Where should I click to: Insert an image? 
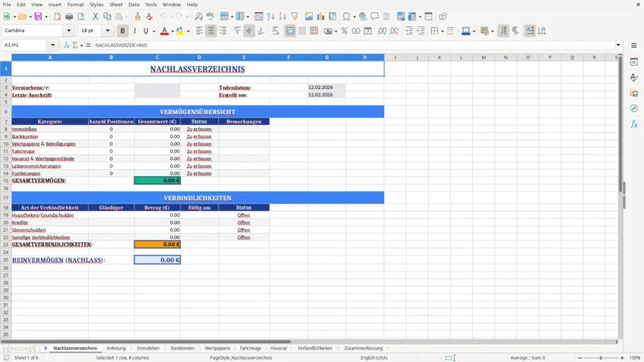[309, 16]
